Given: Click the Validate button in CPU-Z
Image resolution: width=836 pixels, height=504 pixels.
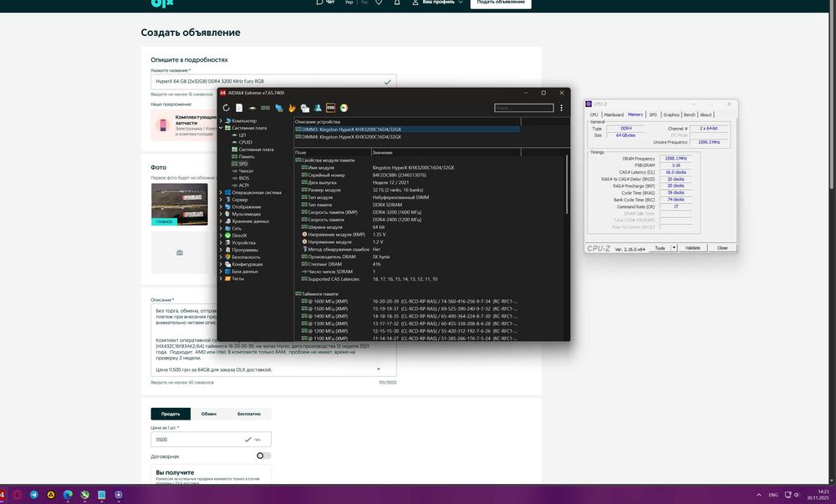Looking at the screenshot, I should 692,247.
